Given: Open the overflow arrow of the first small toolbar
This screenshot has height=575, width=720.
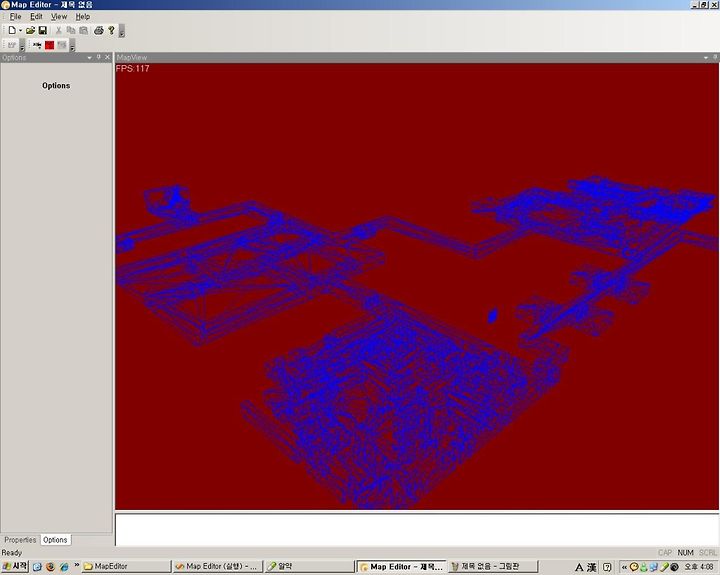Looking at the screenshot, I should tap(22, 46).
